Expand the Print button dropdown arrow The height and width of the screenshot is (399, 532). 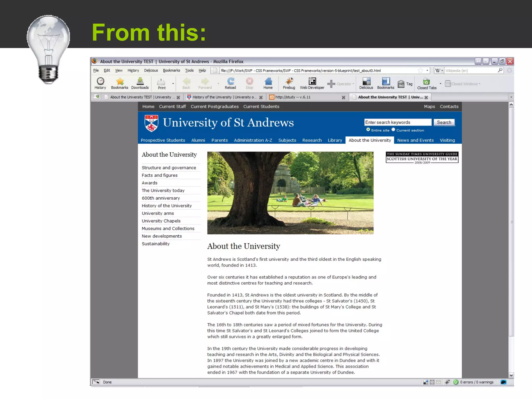click(173, 84)
